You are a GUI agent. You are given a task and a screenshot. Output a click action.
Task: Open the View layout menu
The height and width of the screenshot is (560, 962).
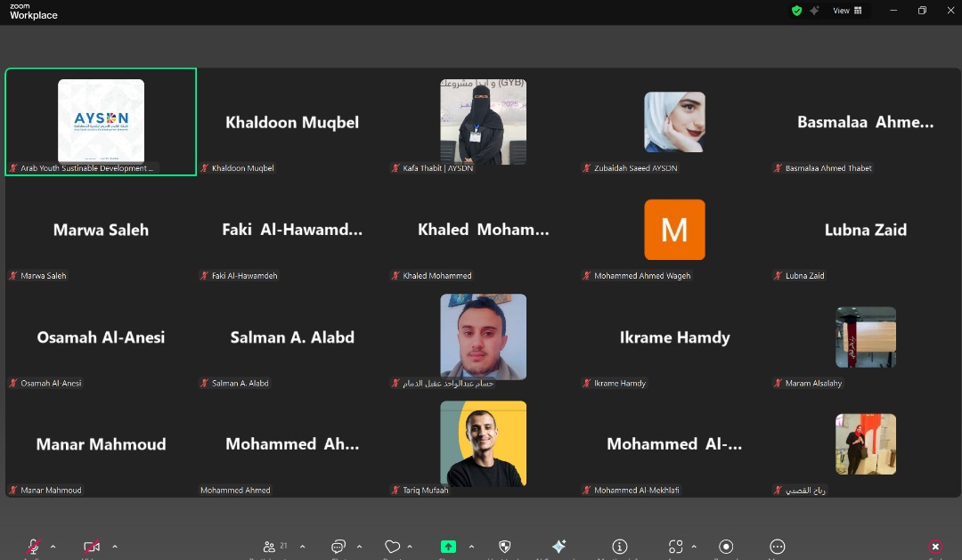[847, 11]
